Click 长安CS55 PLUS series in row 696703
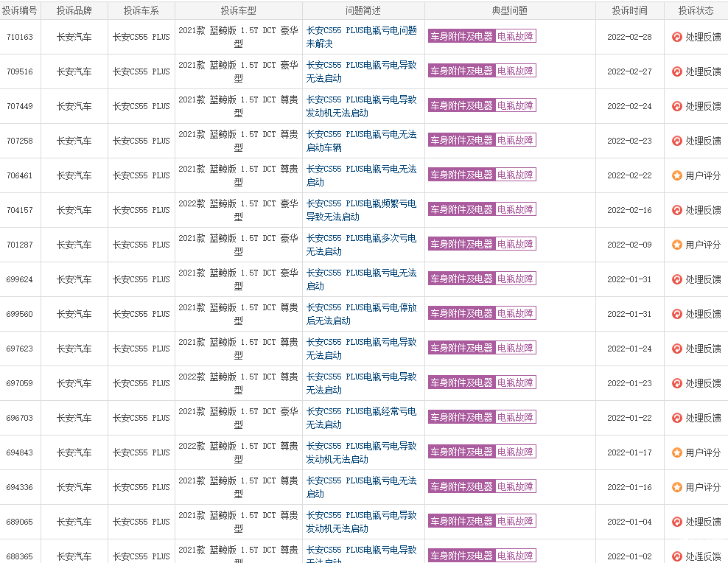Image resolution: width=728 pixels, height=563 pixels. (141, 418)
